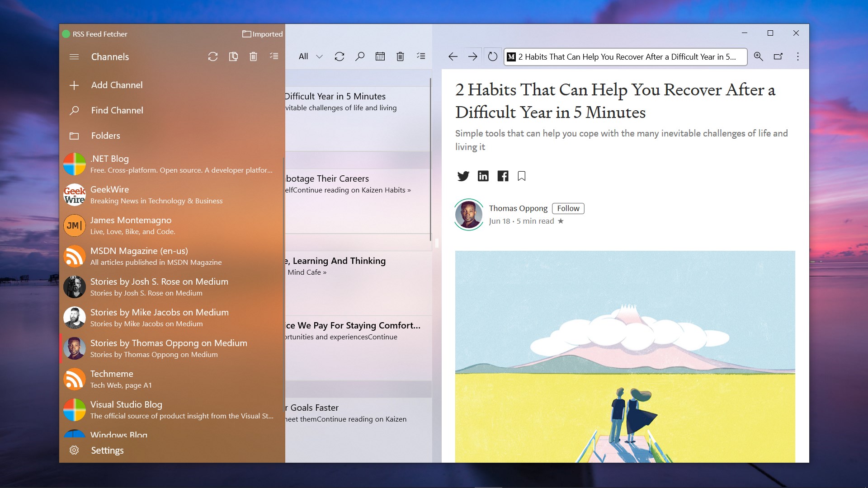
Task: Open the three-dot more options menu
Action: (798, 56)
